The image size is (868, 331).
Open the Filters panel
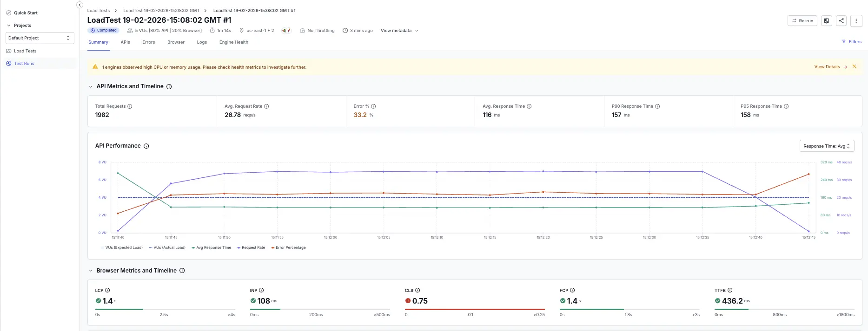pyautogui.click(x=852, y=42)
